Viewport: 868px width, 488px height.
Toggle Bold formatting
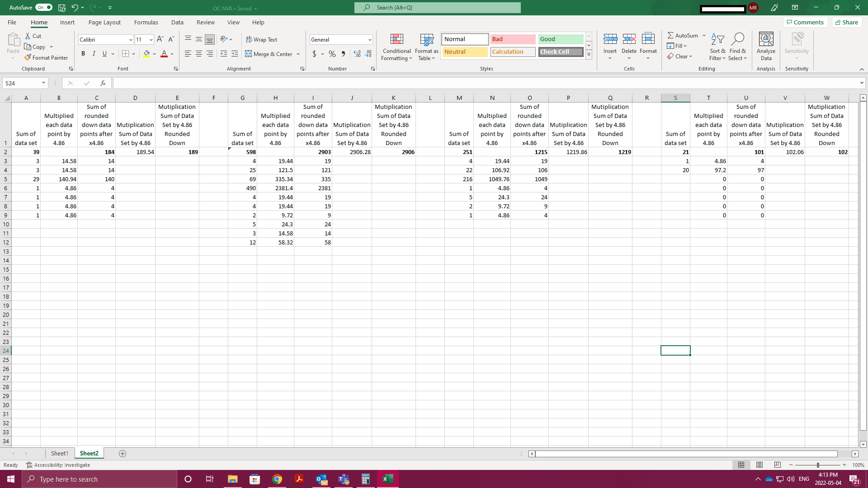[x=83, y=54]
